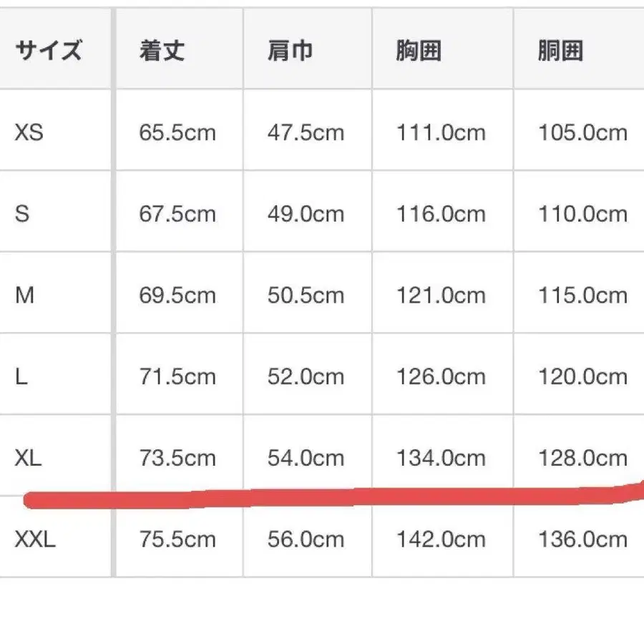Click the XXL size row label

point(35,540)
